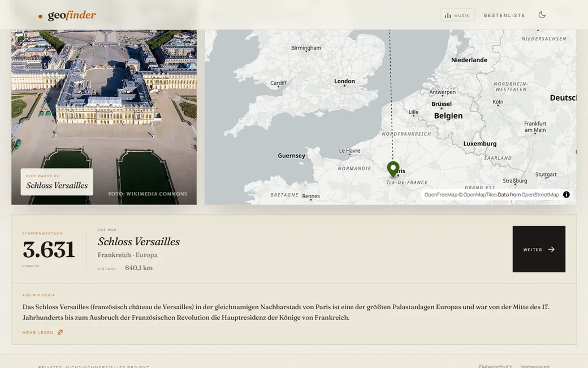Click the geofinder logo

[x=67, y=15]
